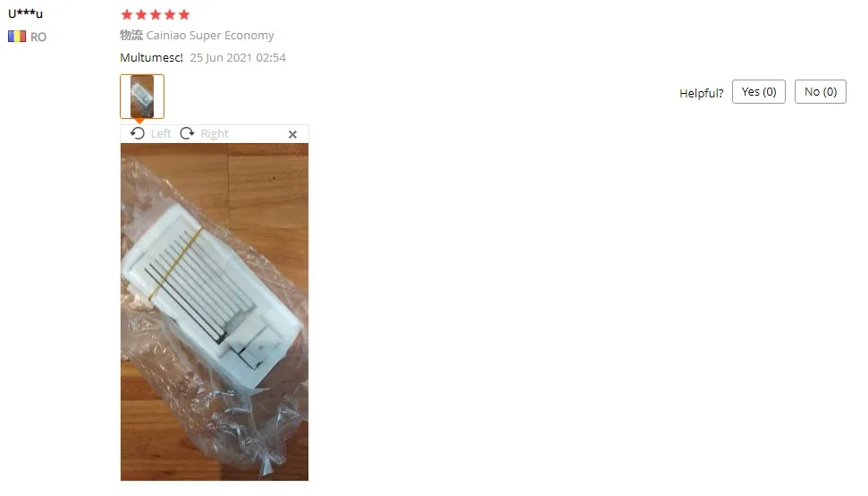Click the middle star of the rating
The width and height of the screenshot is (868, 496).
(x=156, y=14)
